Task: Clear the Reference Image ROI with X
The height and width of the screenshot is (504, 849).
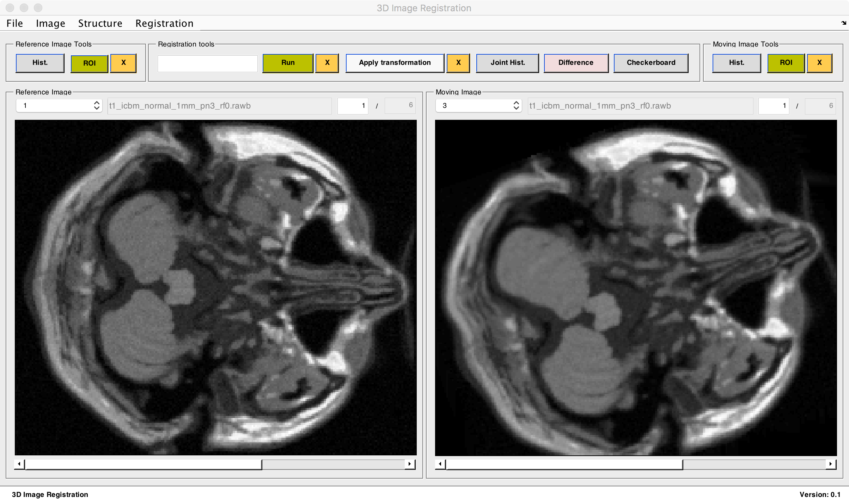Action: [x=123, y=63]
